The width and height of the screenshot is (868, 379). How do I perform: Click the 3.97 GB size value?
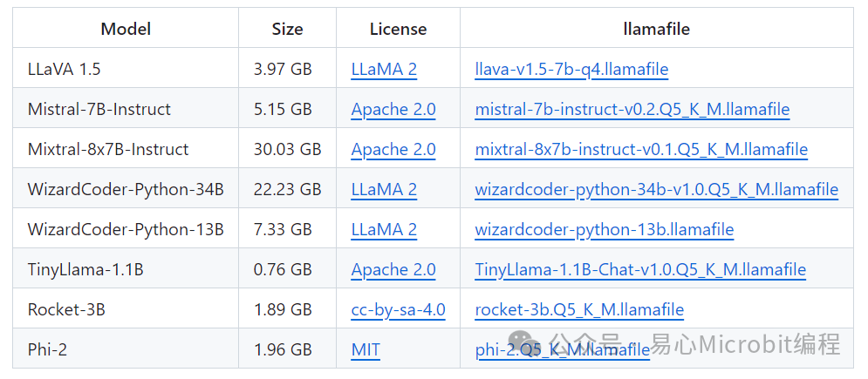[x=283, y=69]
